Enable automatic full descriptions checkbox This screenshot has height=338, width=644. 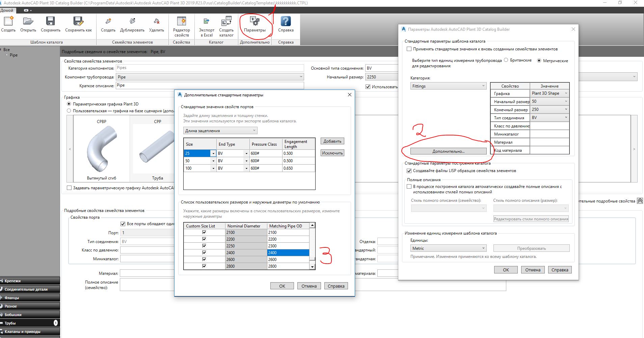[x=409, y=187]
